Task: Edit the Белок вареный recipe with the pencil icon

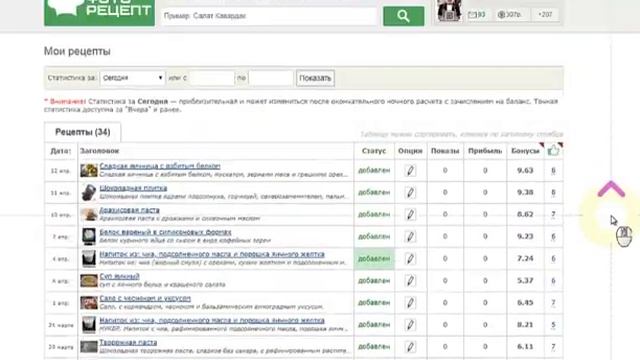Action: (411, 236)
